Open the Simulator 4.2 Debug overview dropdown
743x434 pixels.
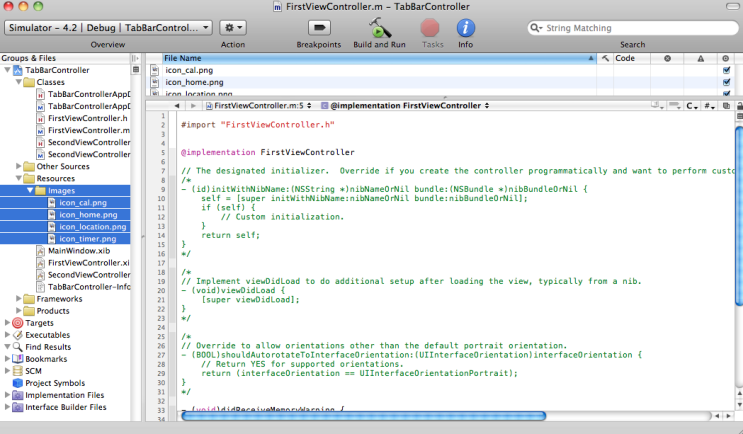coord(108,27)
